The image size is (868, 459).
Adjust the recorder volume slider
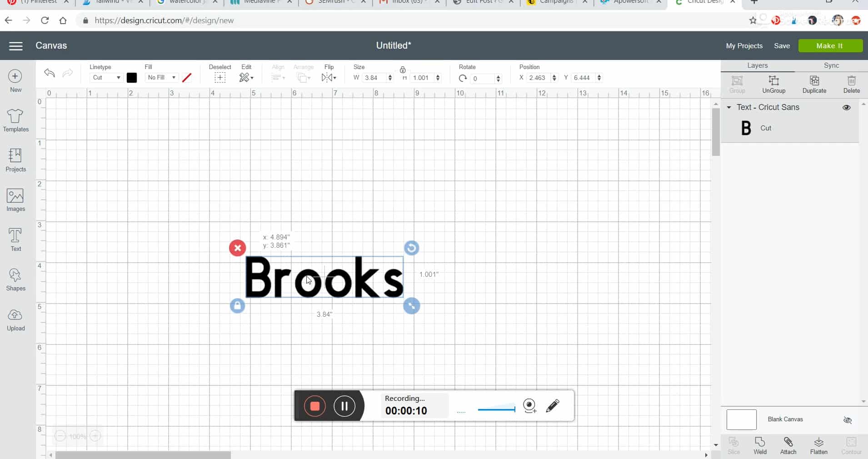click(496, 409)
